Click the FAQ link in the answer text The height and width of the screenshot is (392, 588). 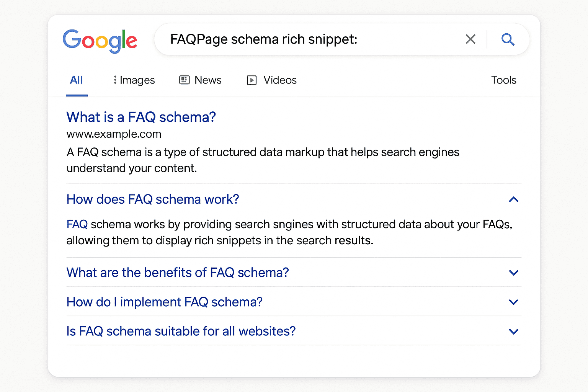point(77,224)
